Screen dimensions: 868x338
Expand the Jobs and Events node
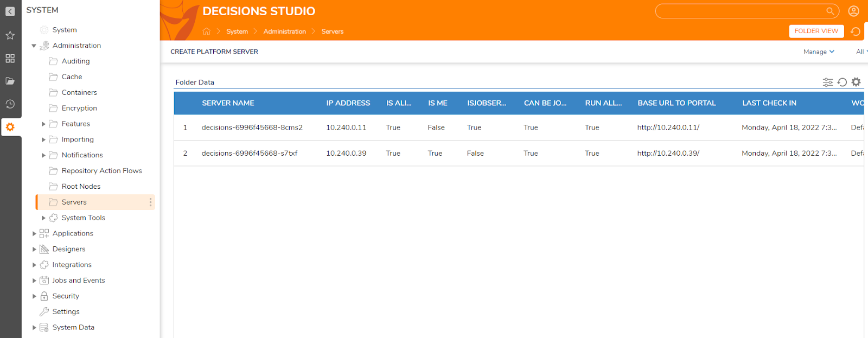[x=34, y=281]
